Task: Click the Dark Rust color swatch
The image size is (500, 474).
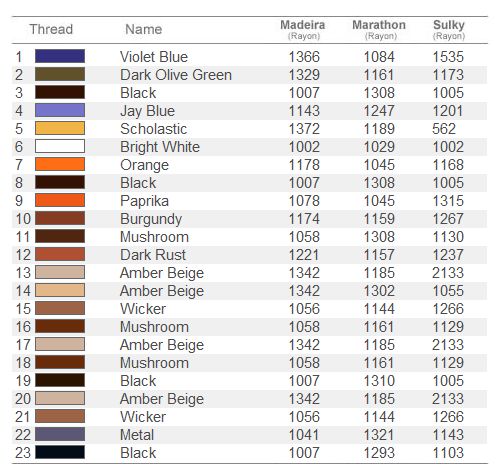Action: [60, 254]
